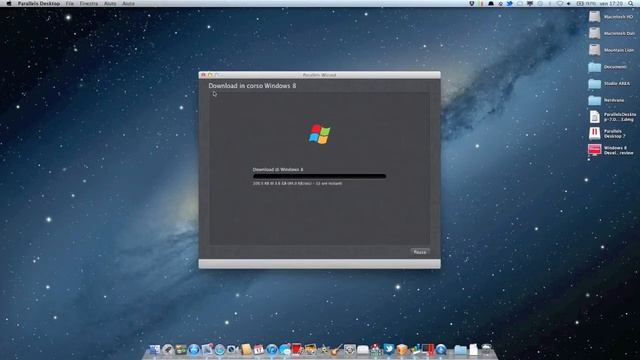640x360 pixels.
Task: Open the File menu
Action: click(70, 4)
